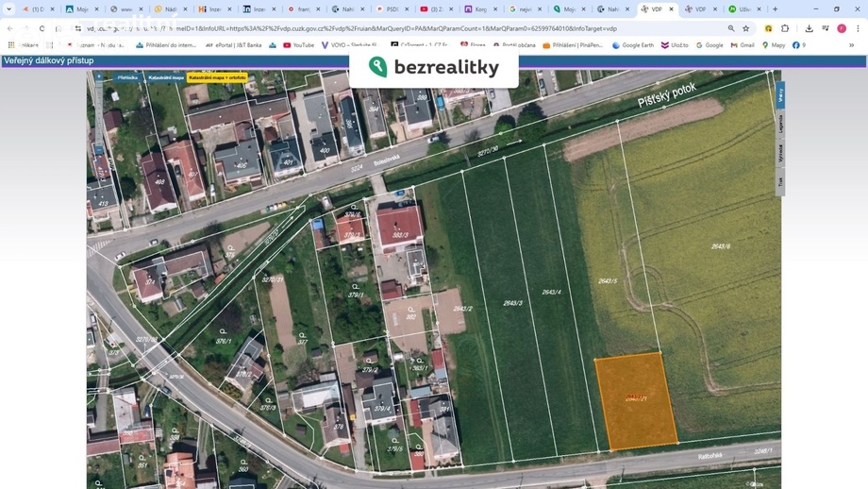
Task: Switch map to Přehledka view
Action: point(128,77)
